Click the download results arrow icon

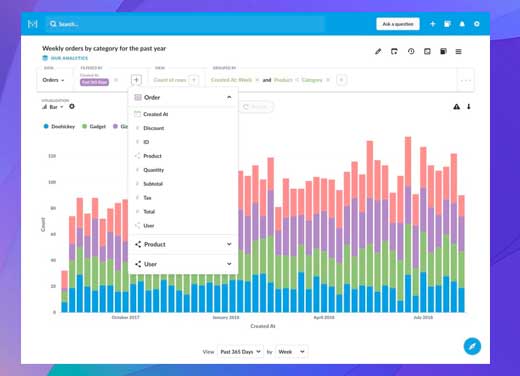pos(469,107)
